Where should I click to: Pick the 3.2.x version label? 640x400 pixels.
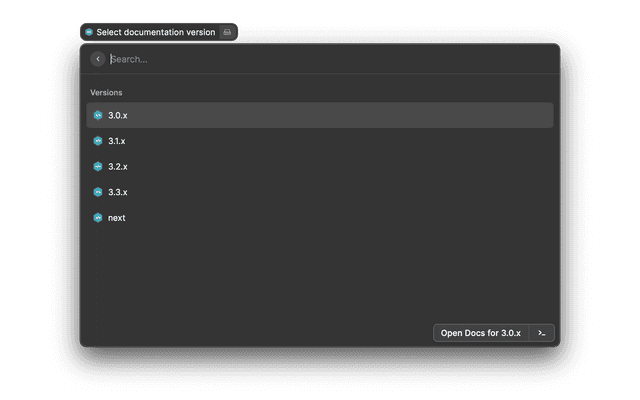pyautogui.click(x=118, y=166)
